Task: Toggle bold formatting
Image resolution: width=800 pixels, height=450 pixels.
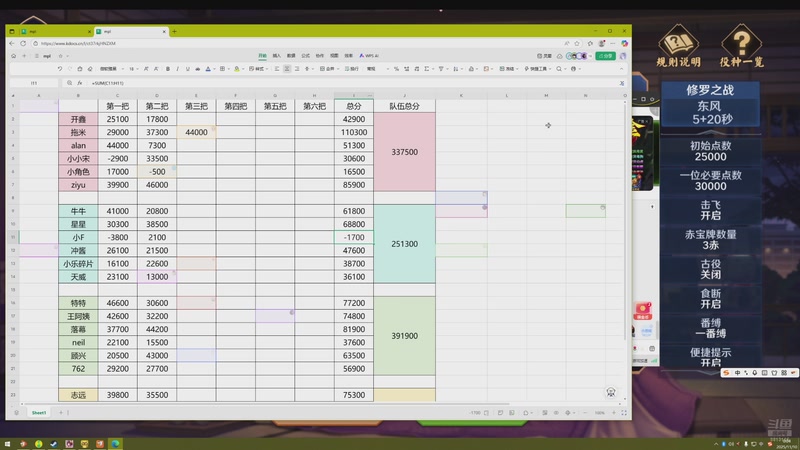Action: tap(167, 69)
